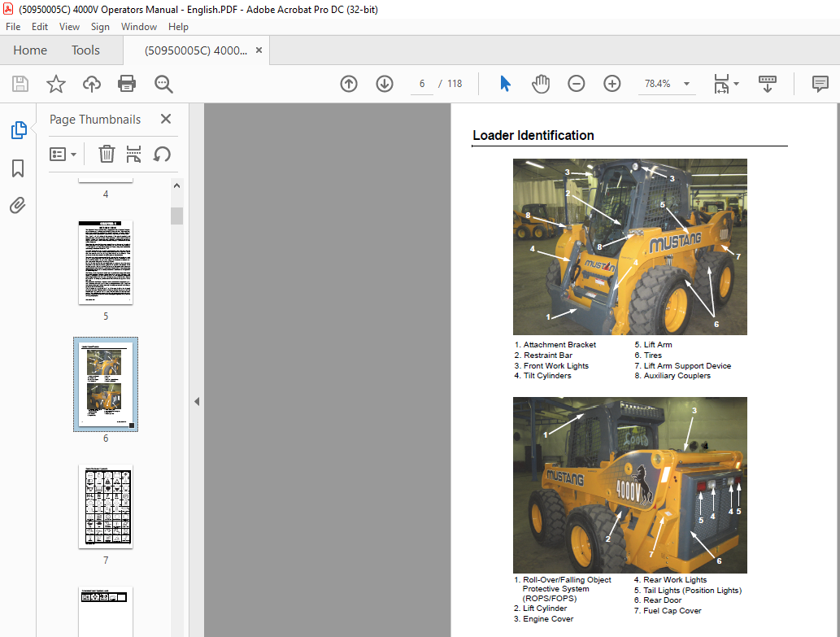840x637 pixels.
Task: Click the page number field
Action: [422, 84]
